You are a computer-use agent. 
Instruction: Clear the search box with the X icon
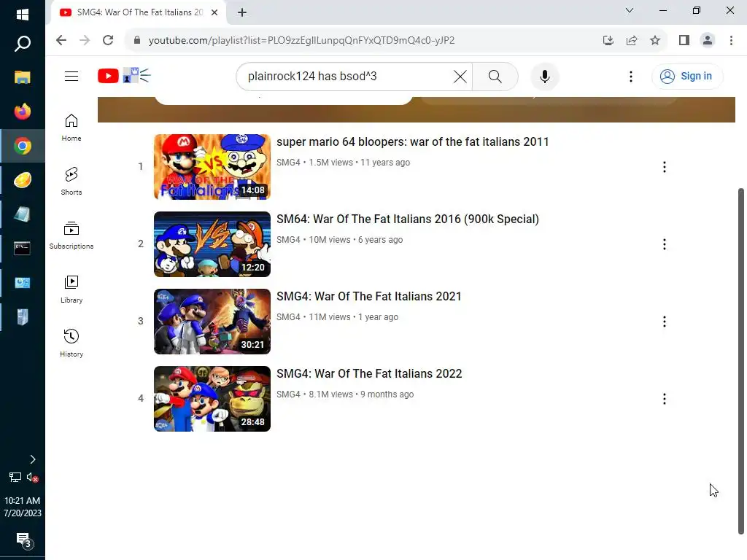pos(460,76)
